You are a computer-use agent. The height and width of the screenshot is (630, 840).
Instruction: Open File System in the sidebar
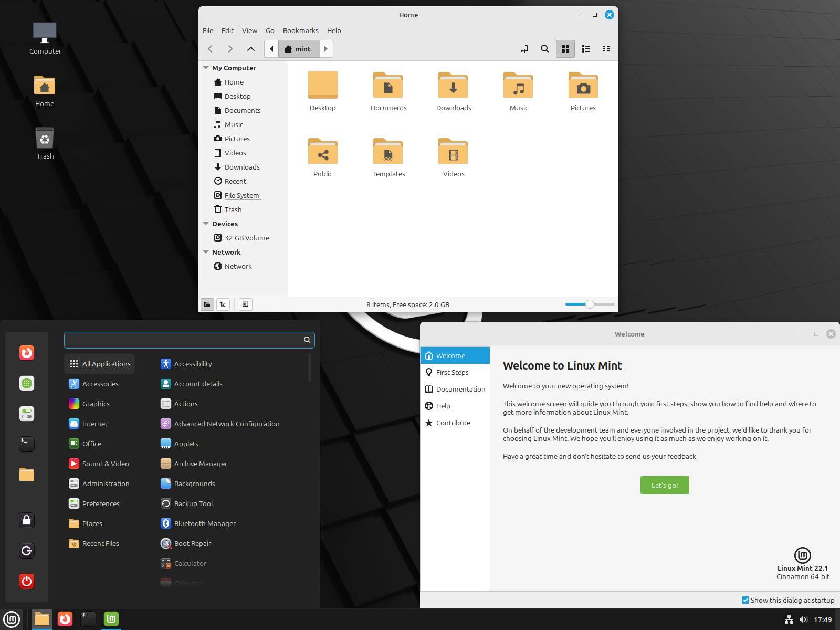[243, 195]
